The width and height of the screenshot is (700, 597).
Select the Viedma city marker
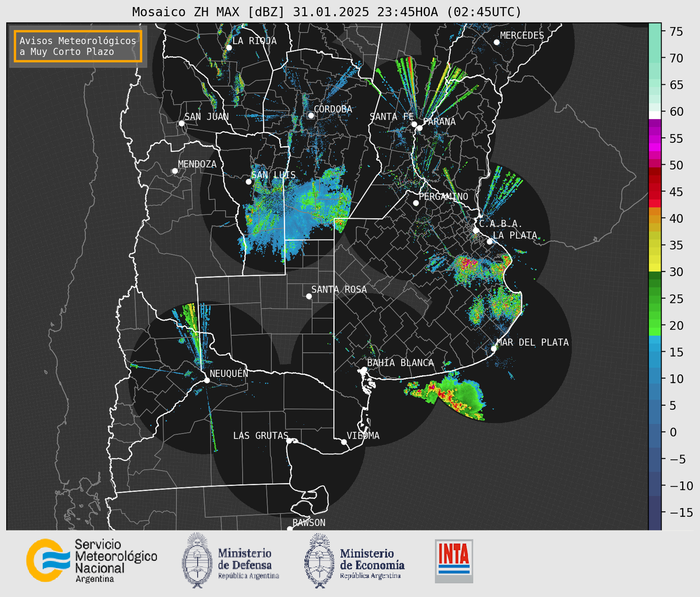(x=344, y=442)
